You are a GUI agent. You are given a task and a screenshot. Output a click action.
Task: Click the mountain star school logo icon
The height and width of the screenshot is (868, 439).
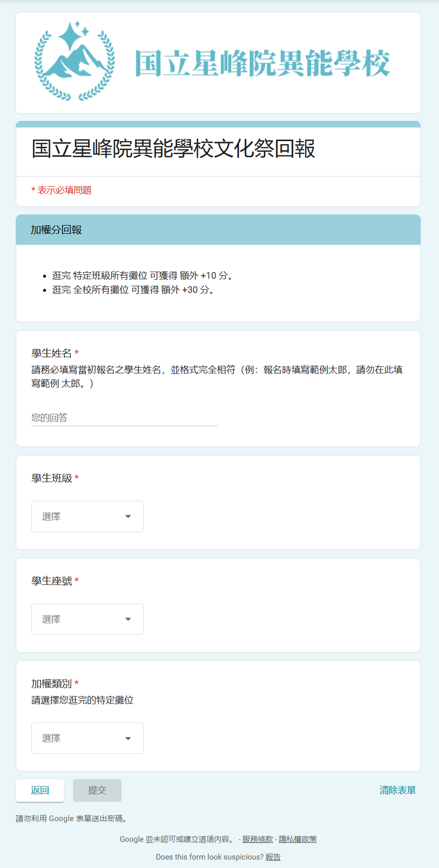75,61
